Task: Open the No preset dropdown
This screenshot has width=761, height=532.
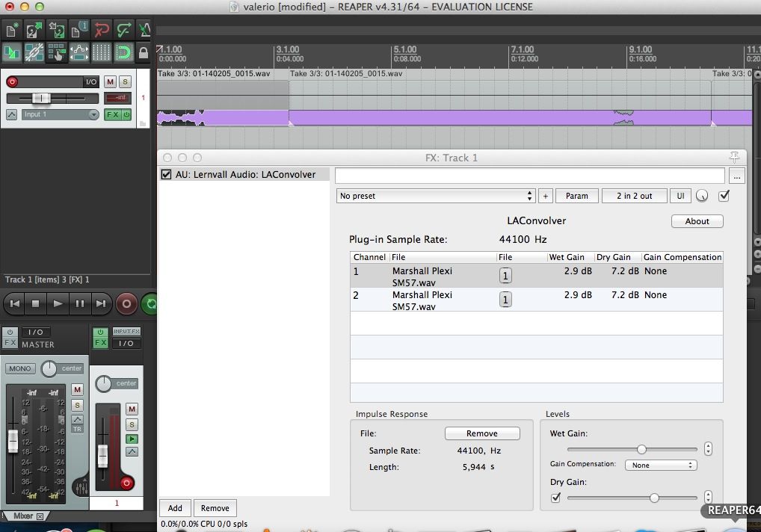Action: click(435, 196)
